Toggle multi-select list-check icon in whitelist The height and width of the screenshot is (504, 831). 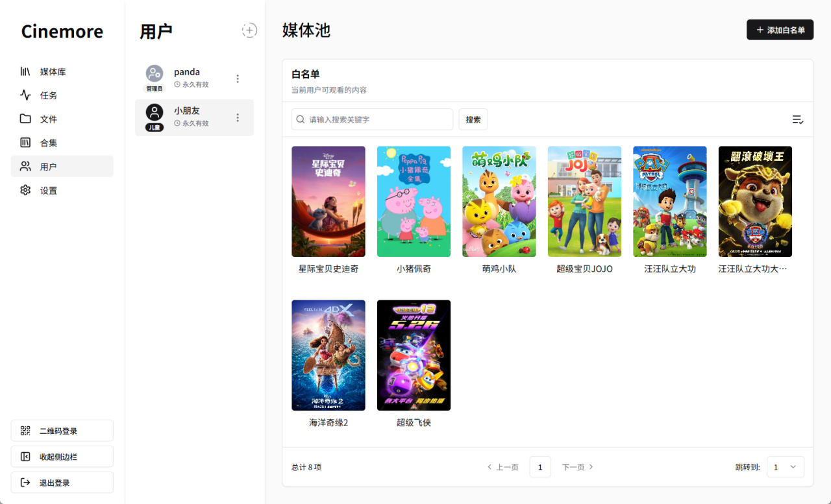(x=798, y=119)
